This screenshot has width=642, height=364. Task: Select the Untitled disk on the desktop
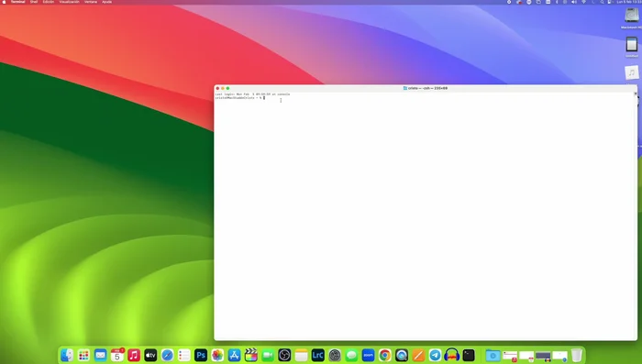click(632, 45)
